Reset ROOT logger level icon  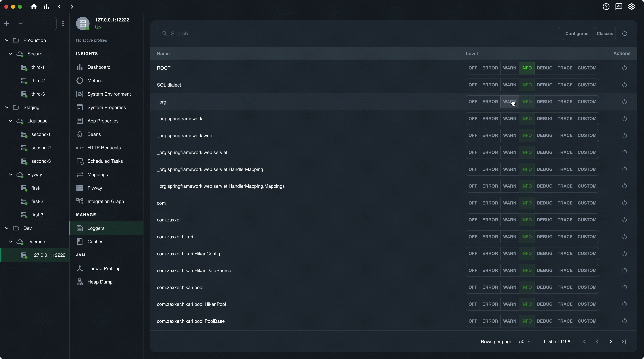624,68
